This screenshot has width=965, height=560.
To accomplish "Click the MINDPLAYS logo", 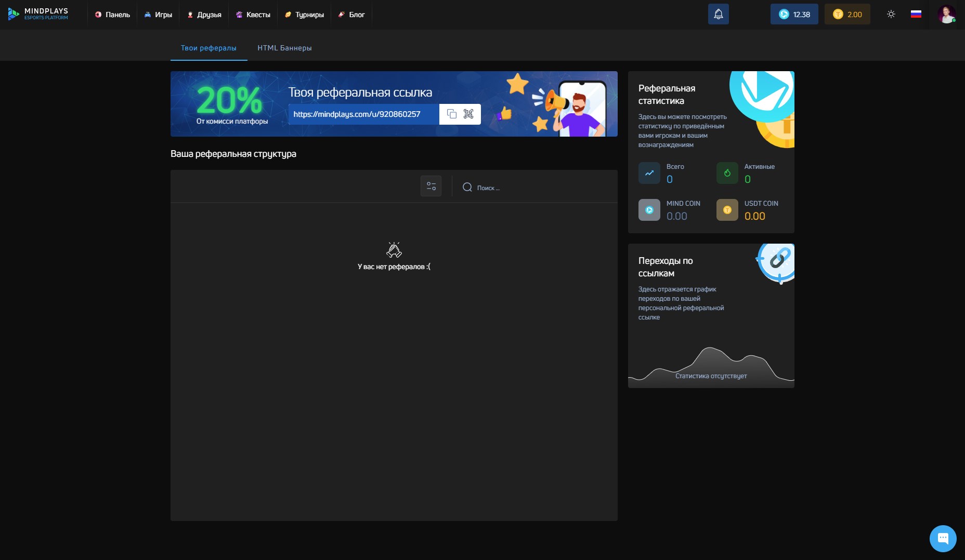I will [38, 14].
